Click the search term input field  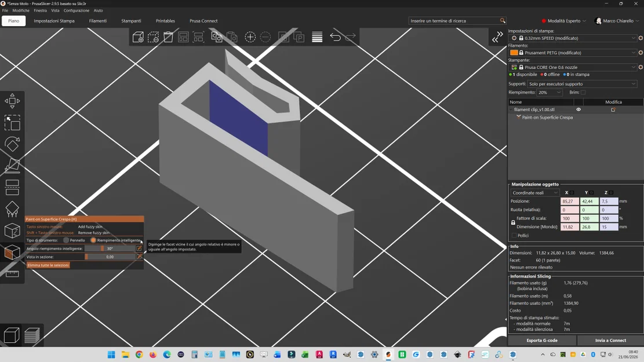pos(454,20)
